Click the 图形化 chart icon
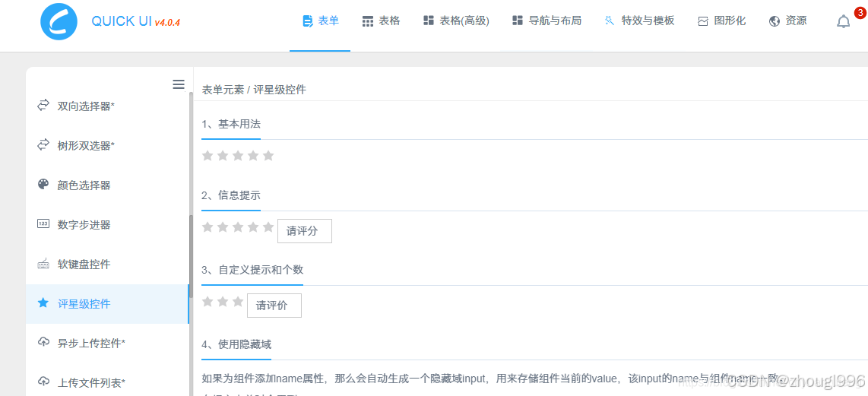Viewport: 868px width, 396px height. click(703, 21)
